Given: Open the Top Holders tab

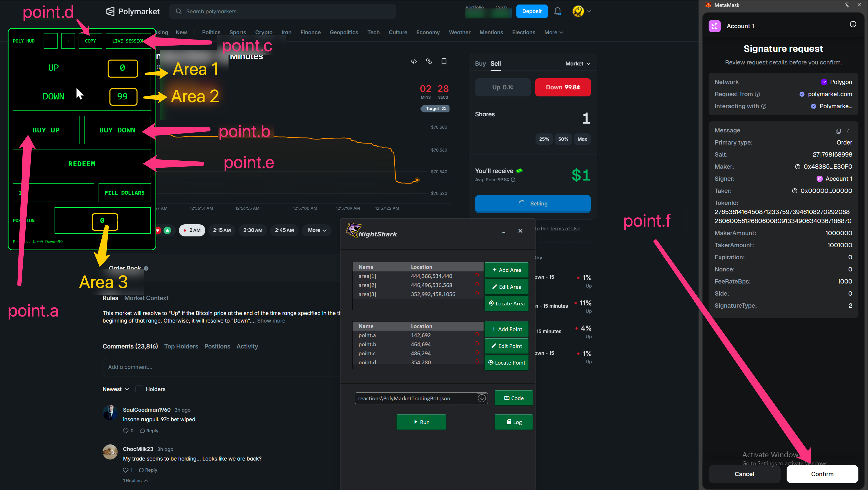Looking at the screenshot, I should 181,346.
